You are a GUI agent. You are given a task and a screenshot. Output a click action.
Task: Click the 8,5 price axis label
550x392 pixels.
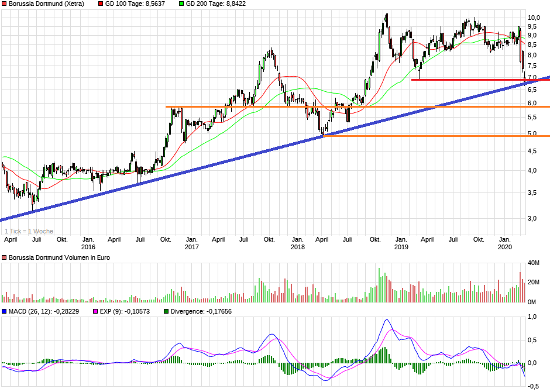(532, 45)
